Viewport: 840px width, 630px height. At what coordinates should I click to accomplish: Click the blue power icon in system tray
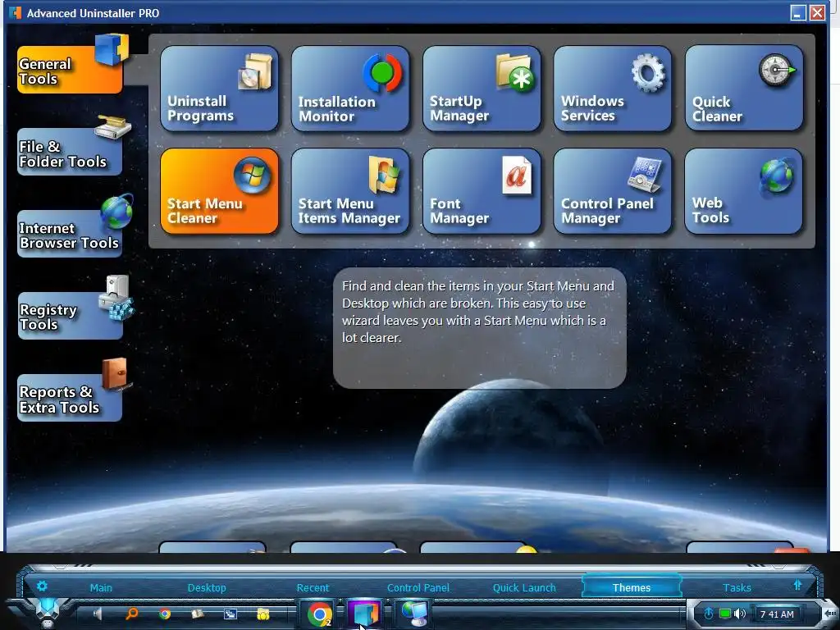pos(708,614)
